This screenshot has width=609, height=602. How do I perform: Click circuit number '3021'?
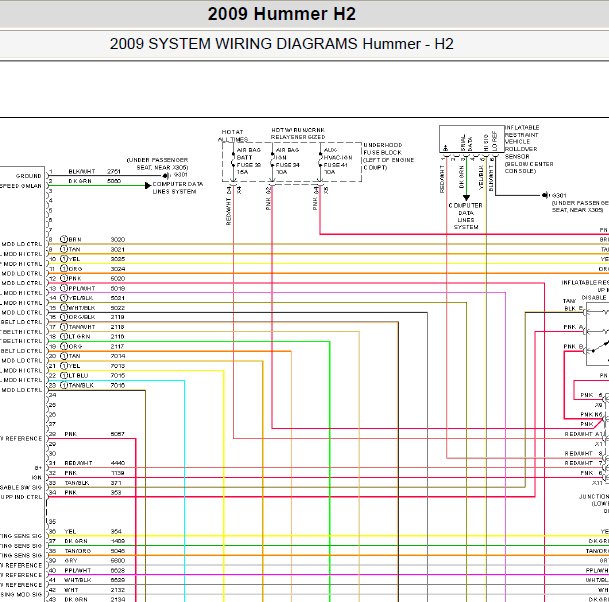coord(118,249)
